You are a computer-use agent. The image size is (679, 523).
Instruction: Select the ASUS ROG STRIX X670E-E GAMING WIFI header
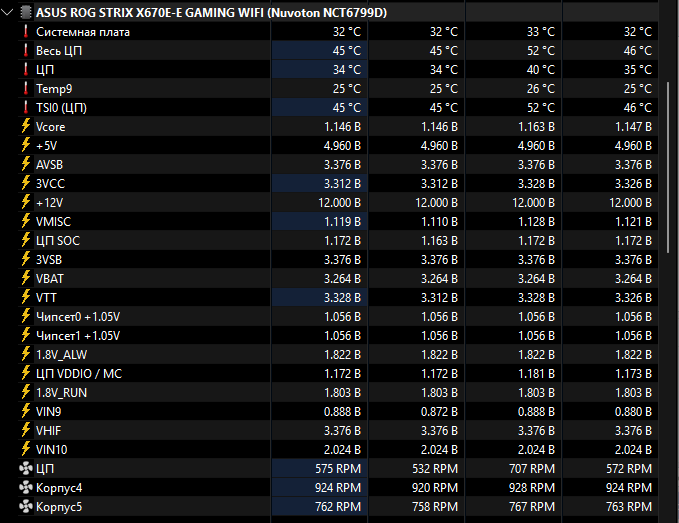point(211,13)
